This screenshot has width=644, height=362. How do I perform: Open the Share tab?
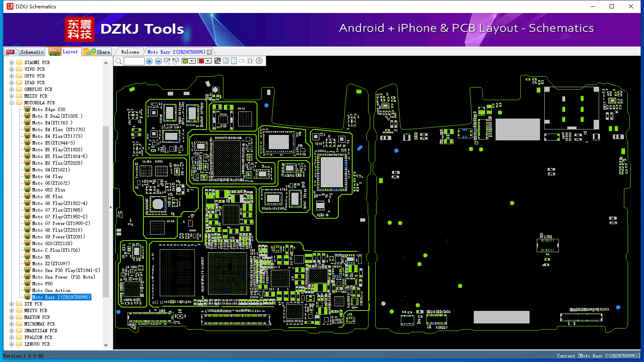coord(96,52)
